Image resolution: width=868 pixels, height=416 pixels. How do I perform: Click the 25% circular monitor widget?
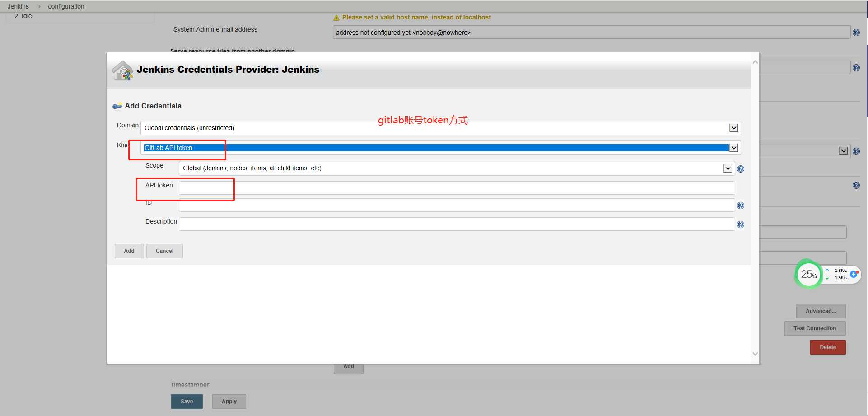click(808, 274)
